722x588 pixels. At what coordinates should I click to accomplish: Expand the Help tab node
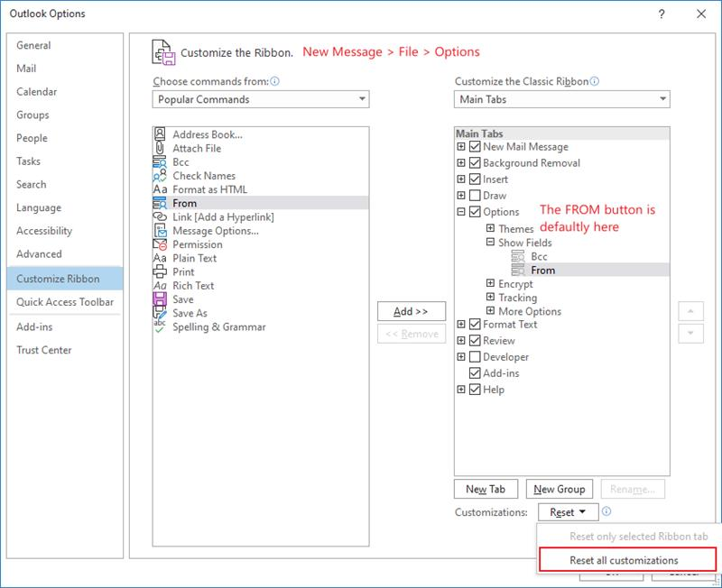(461, 390)
